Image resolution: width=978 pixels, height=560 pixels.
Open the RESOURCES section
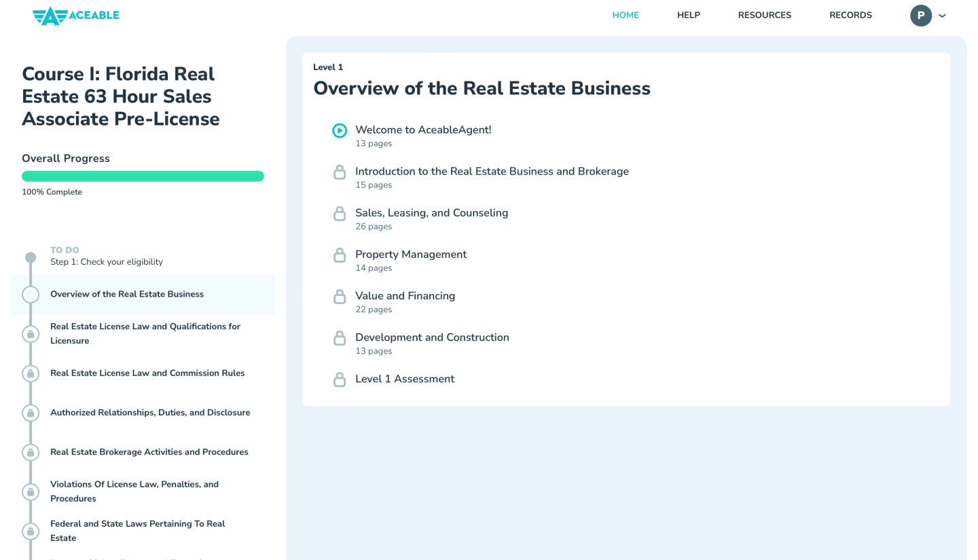pos(765,15)
